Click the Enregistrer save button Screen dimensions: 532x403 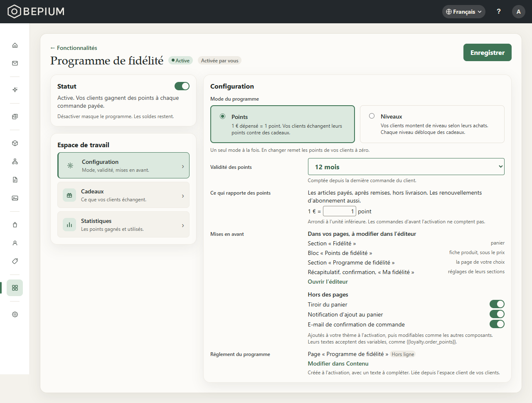click(488, 52)
